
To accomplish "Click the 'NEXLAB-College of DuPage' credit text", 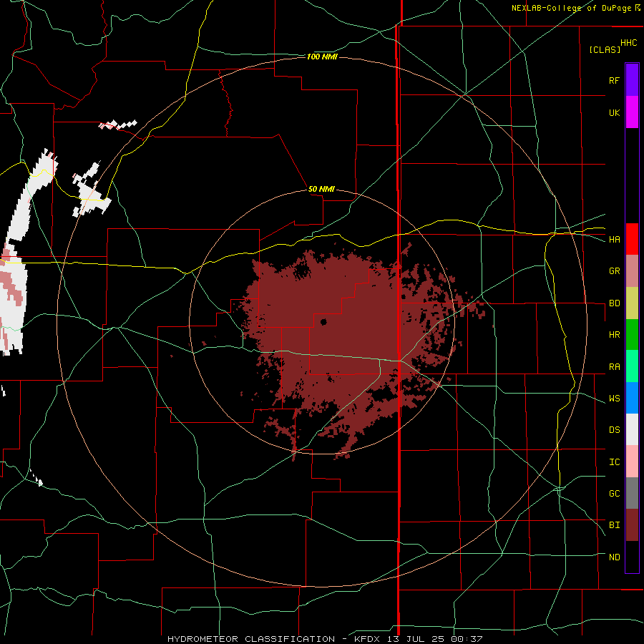I will 571,8.
